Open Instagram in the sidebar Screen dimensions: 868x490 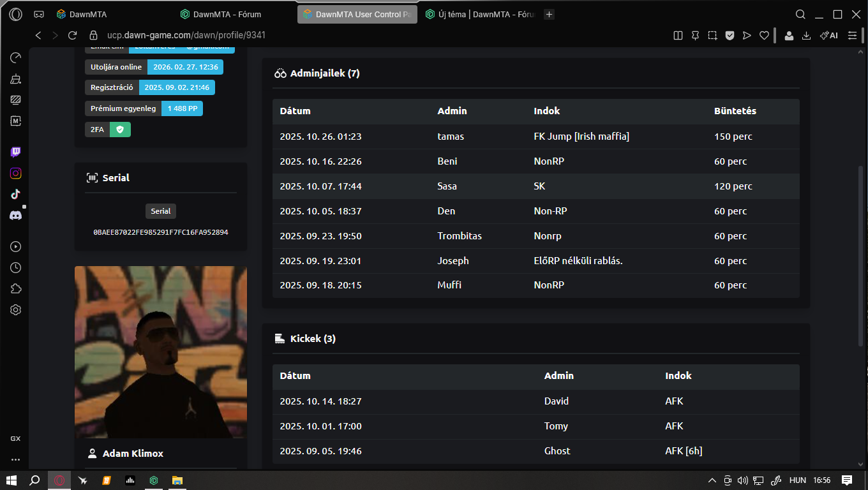click(x=16, y=173)
